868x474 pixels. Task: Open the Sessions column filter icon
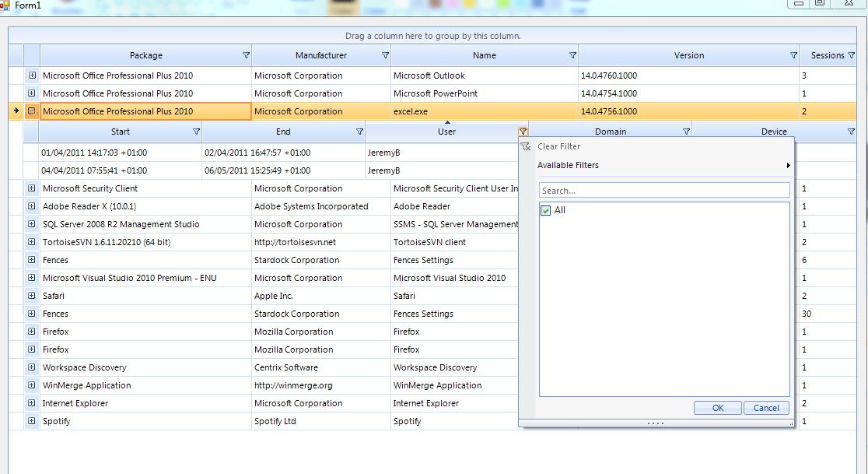852,55
